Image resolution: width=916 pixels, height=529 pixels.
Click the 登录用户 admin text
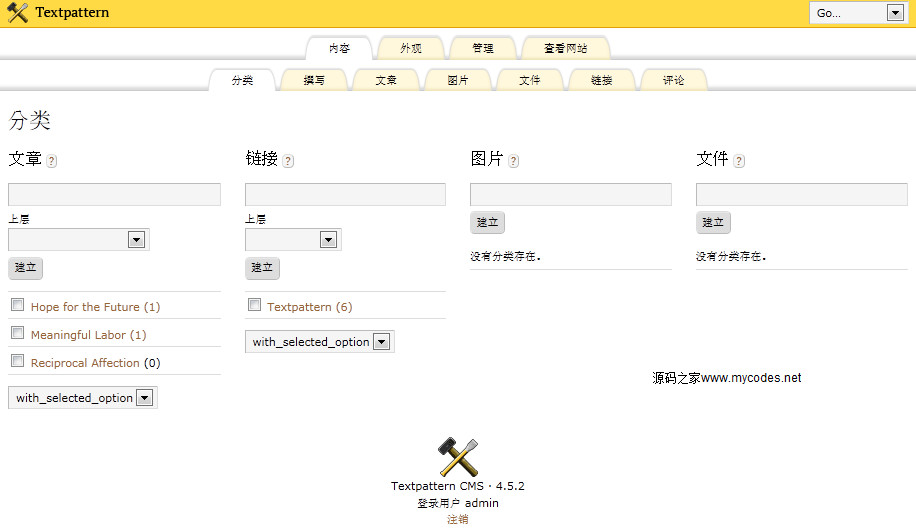[x=457, y=503]
